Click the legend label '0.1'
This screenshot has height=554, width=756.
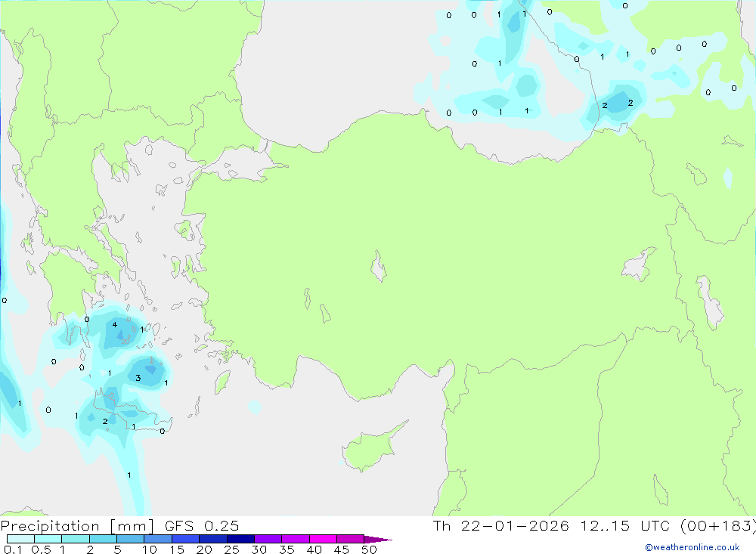[x=13, y=549]
